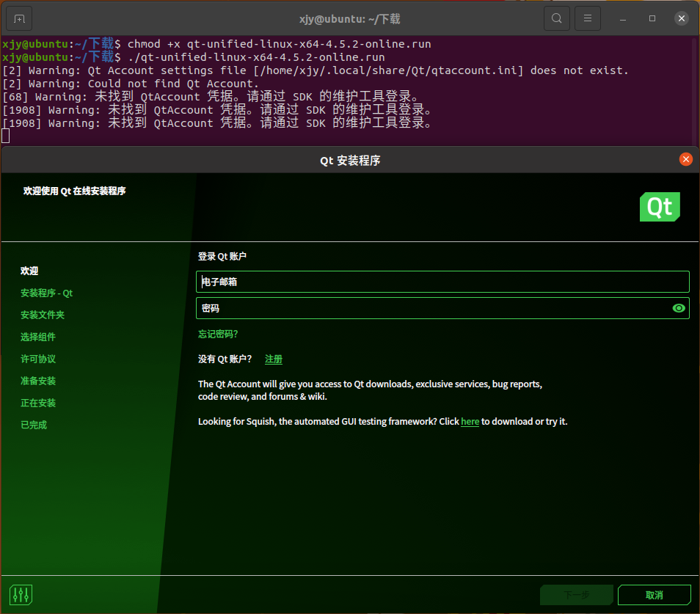Click the 登录 Qt 账户 heading
700x614 pixels.
point(222,257)
